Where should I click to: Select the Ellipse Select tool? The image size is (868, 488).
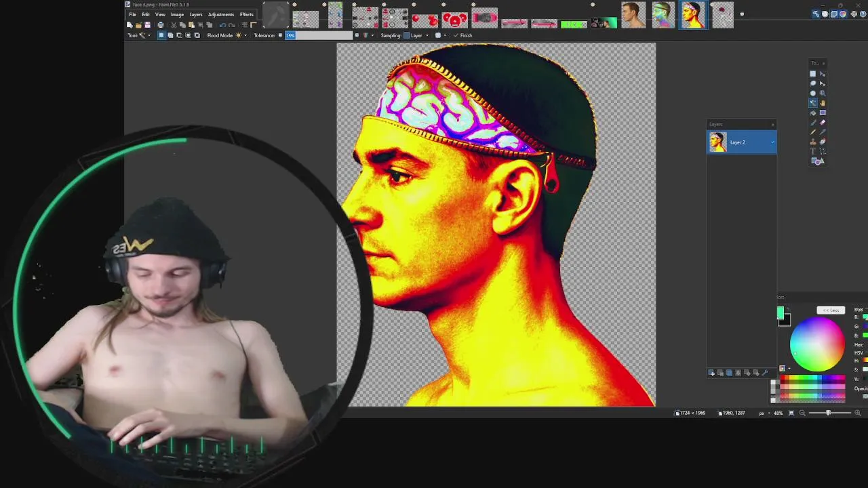pos(813,93)
